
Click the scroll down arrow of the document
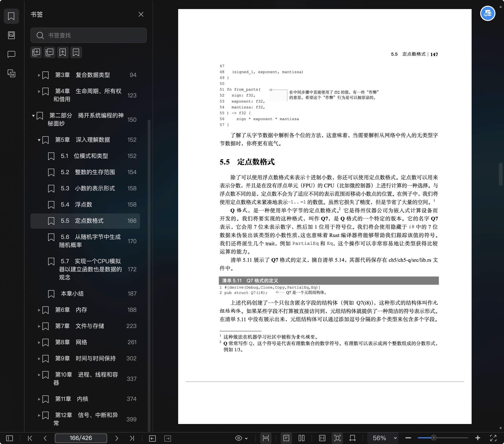click(501, 428)
